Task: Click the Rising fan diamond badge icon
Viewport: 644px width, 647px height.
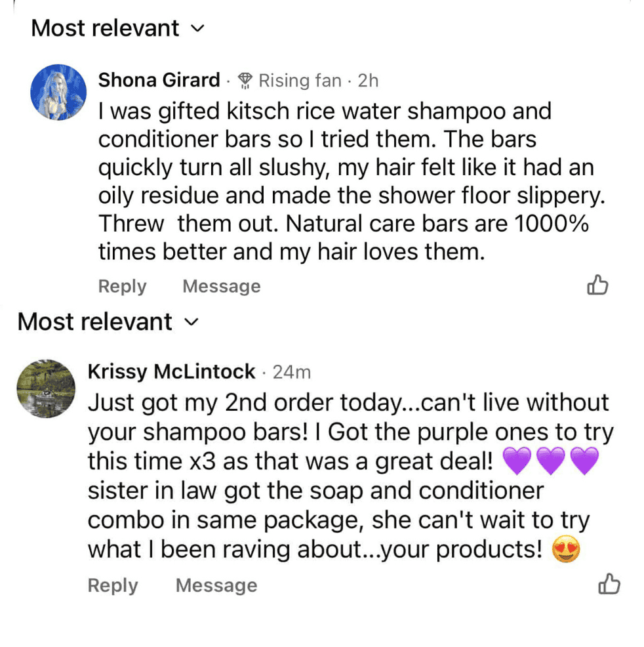Action: click(245, 81)
